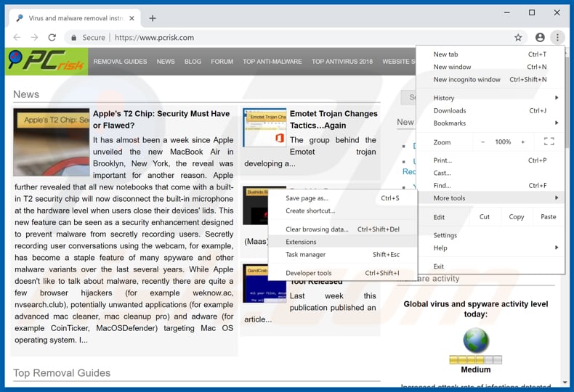Screen dimensions: 574x392
Task: Choose Clear browsing data option
Action: coord(317,229)
